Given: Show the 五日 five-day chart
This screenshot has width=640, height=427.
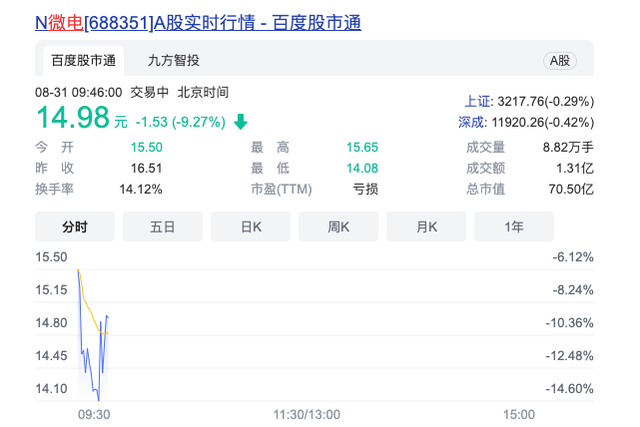Looking at the screenshot, I should click(162, 227).
